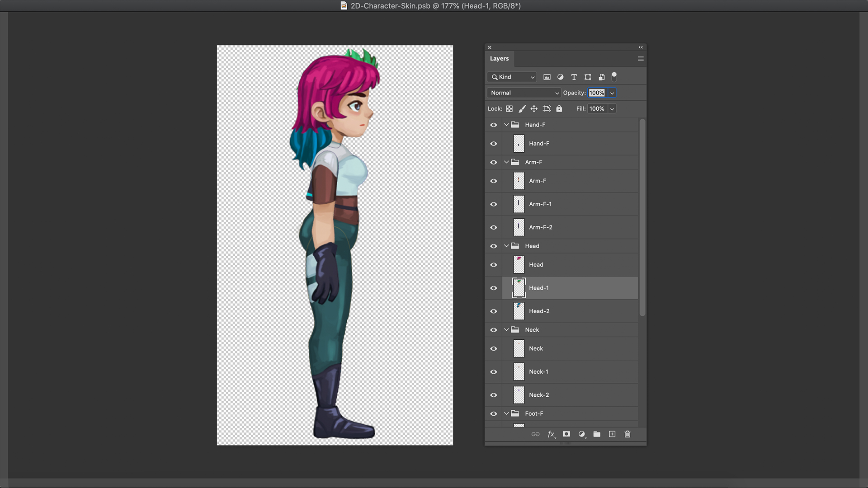
Task: Expand the Foot-F layer group
Action: (505, 413)
